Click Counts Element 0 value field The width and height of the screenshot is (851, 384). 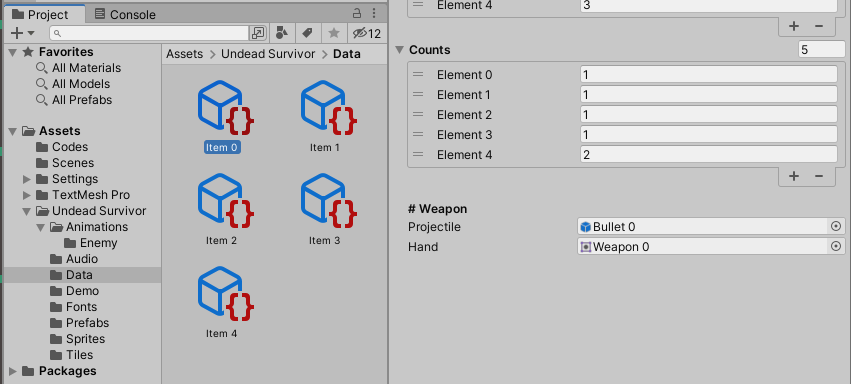708,75
